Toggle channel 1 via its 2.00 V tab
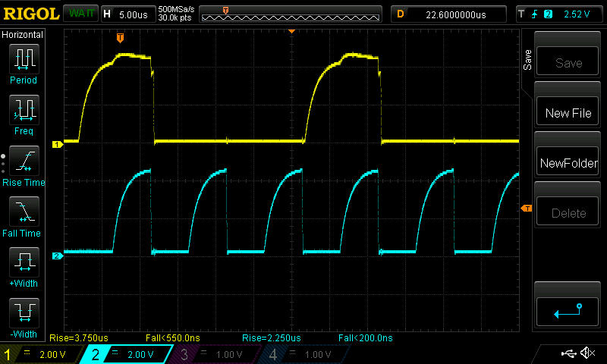This screenshot has width=607, height=364. coord(41,354)
